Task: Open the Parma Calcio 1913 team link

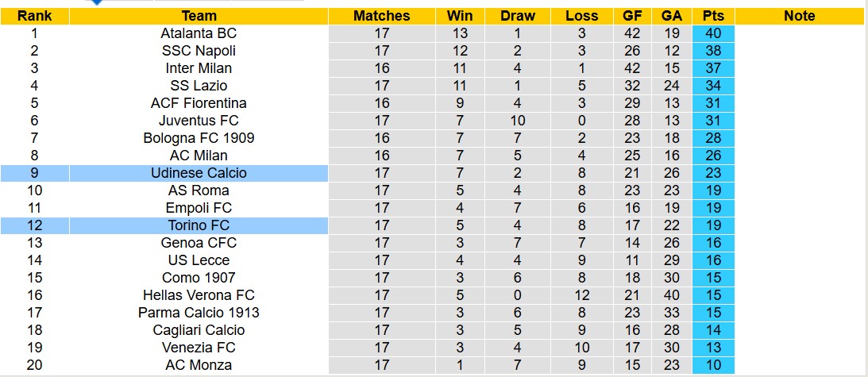Action: 199,313
